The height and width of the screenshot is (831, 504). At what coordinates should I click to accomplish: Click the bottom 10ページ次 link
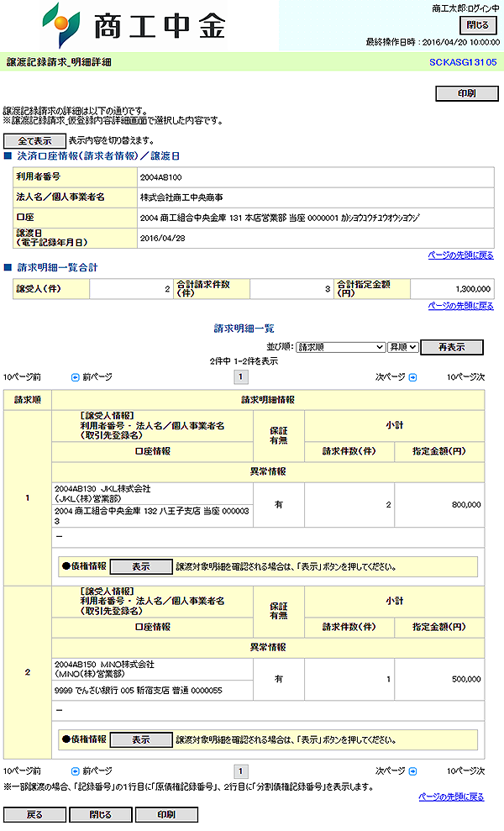(x=466, y=771)
